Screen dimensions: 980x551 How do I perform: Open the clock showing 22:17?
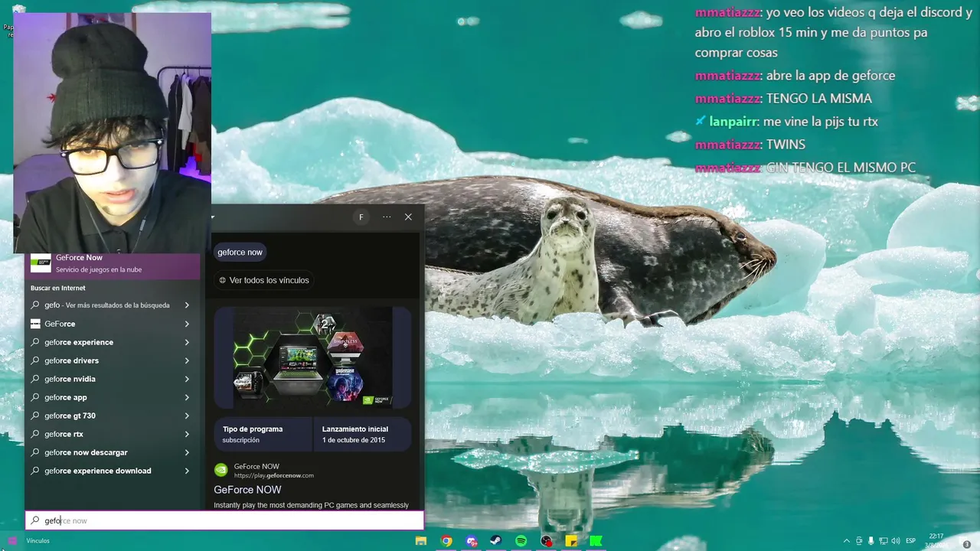[x=936, y=536]
